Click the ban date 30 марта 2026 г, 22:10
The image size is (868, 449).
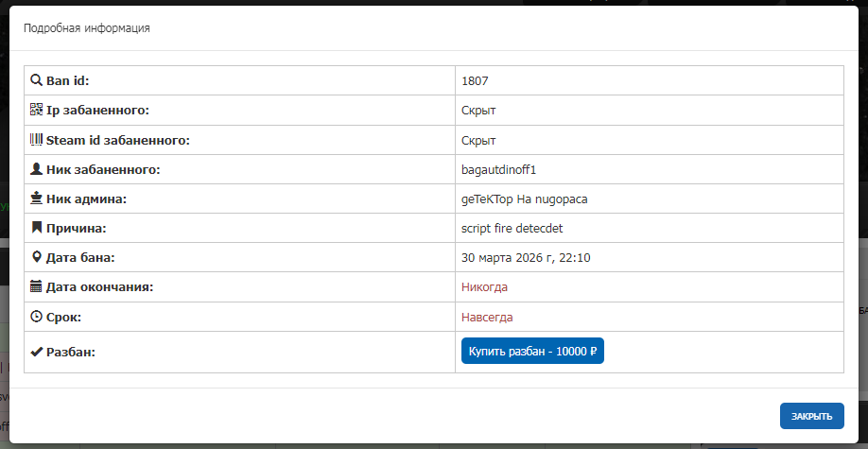[x=527, y=258]
